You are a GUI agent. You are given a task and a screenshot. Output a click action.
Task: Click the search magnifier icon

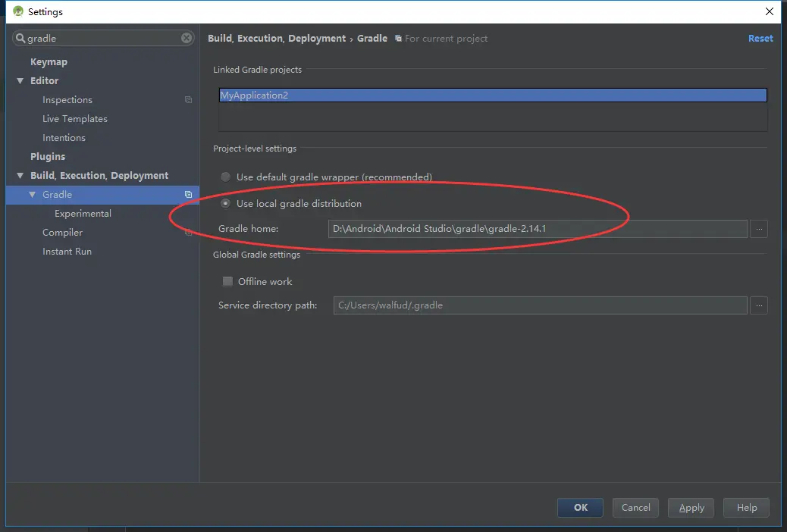20,38
